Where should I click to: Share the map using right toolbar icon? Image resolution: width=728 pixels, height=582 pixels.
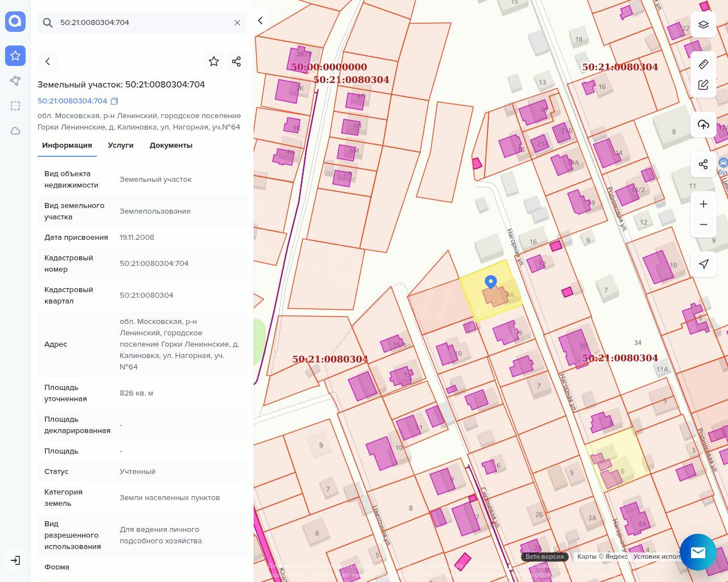(703, 164)
